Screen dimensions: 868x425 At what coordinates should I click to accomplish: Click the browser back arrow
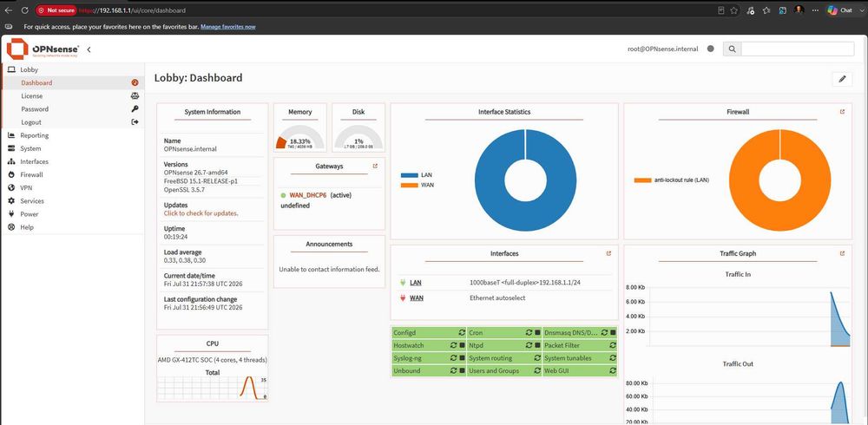point(9,10)
